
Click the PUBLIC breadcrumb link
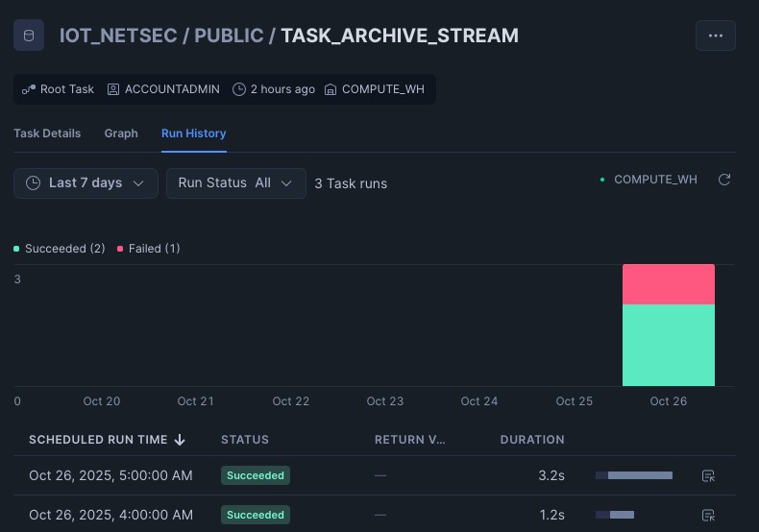[229, 36]
